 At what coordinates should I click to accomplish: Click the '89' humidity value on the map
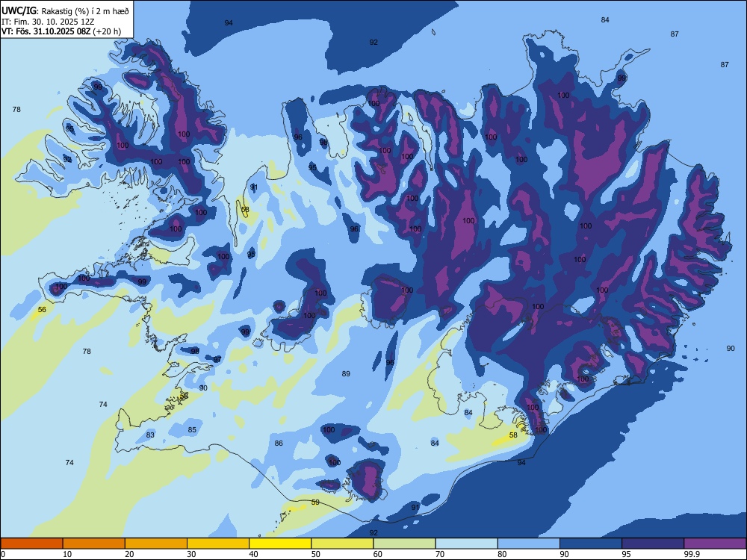click(x=346, y=374)
